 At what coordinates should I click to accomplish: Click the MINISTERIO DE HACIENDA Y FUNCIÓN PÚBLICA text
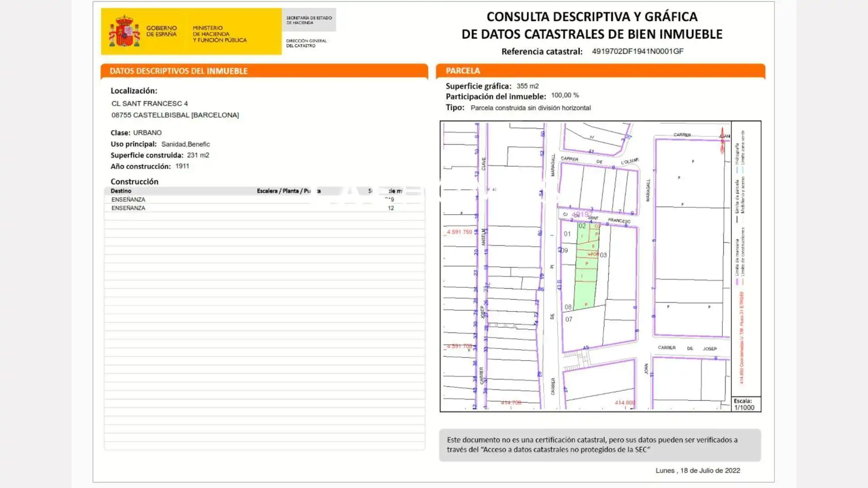click(x=220, y=34)
